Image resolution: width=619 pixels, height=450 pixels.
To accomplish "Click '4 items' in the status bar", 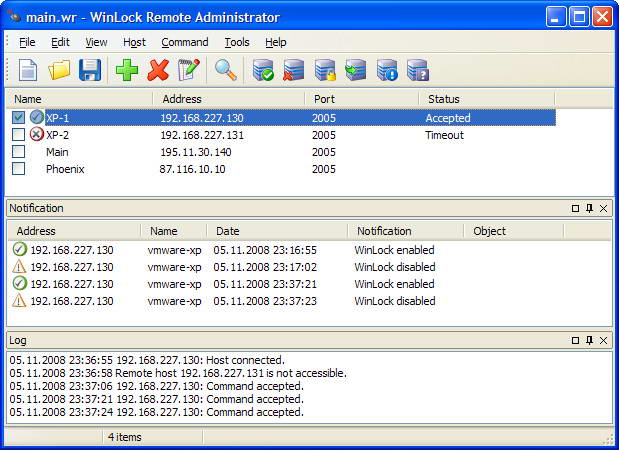I will 125,437.
